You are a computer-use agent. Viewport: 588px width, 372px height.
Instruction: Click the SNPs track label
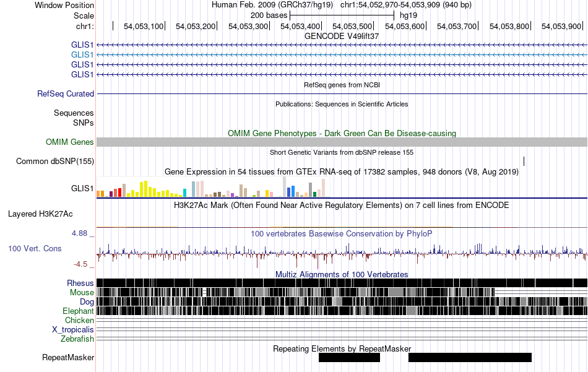point(84,123)
